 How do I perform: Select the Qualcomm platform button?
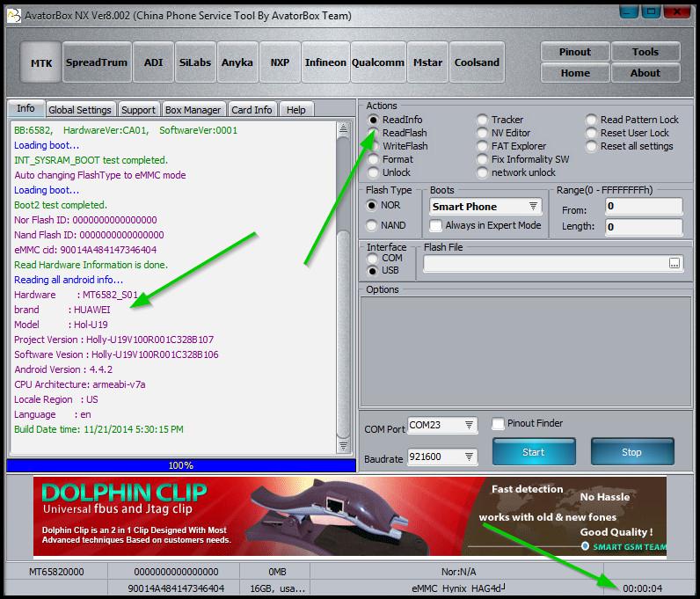tap(378, 62)
